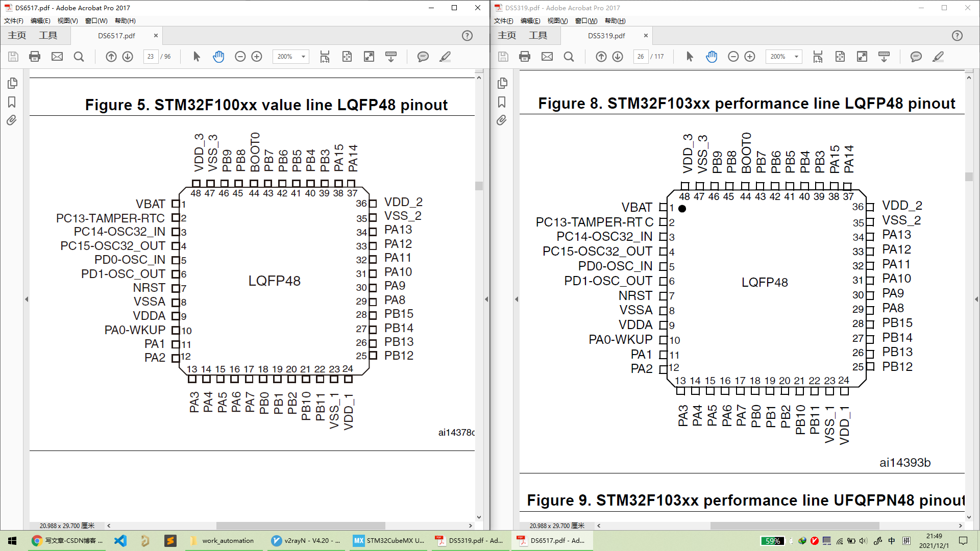Switch to the Select arrow tool
This screenshot has height=551, width=980.
click(196, 57)
